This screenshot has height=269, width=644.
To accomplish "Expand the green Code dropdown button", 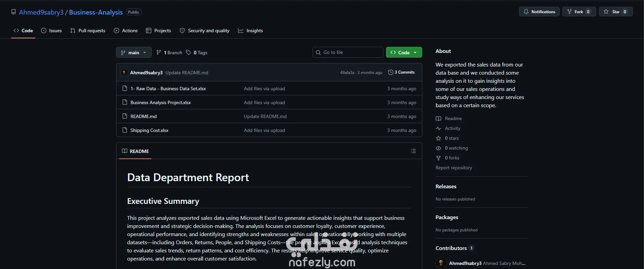I will point(404,52).
